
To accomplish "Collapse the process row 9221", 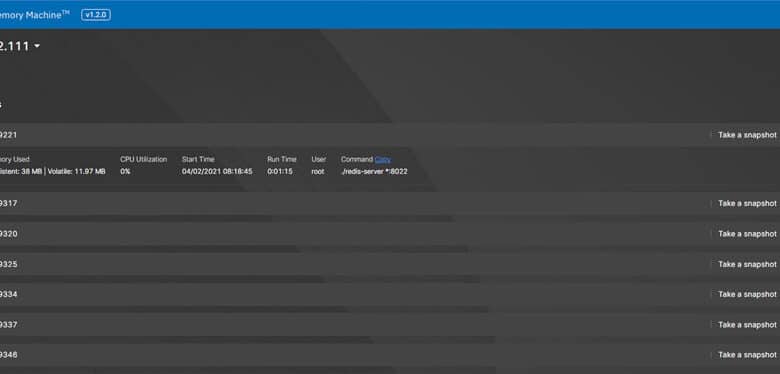I will [x=390, y=135].
